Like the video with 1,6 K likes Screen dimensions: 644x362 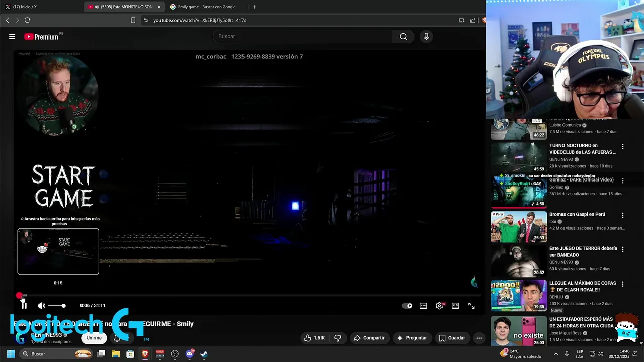[x=314, y=338]
